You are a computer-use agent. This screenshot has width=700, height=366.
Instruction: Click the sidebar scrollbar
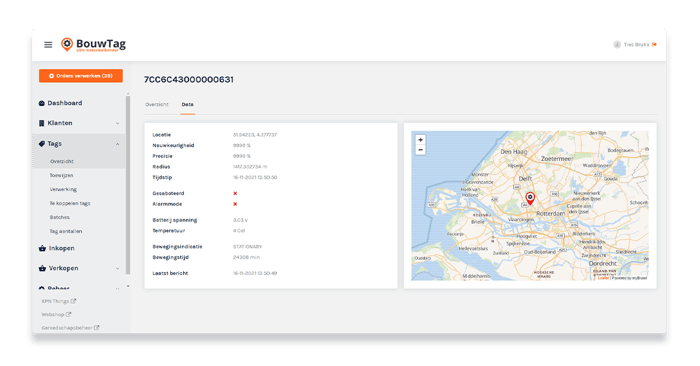128,185
